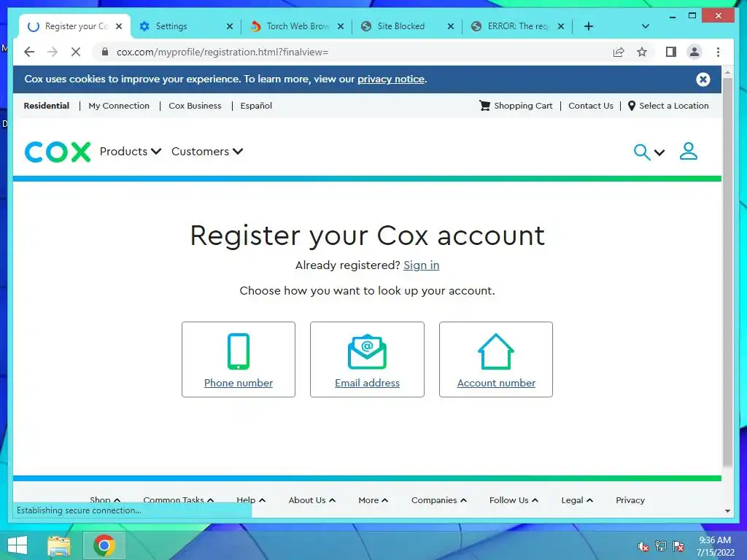Click the Chrome taskbar icon
The width and height of the screenshot is (747, 560).
pyautogui.click(x=104, y=545)
